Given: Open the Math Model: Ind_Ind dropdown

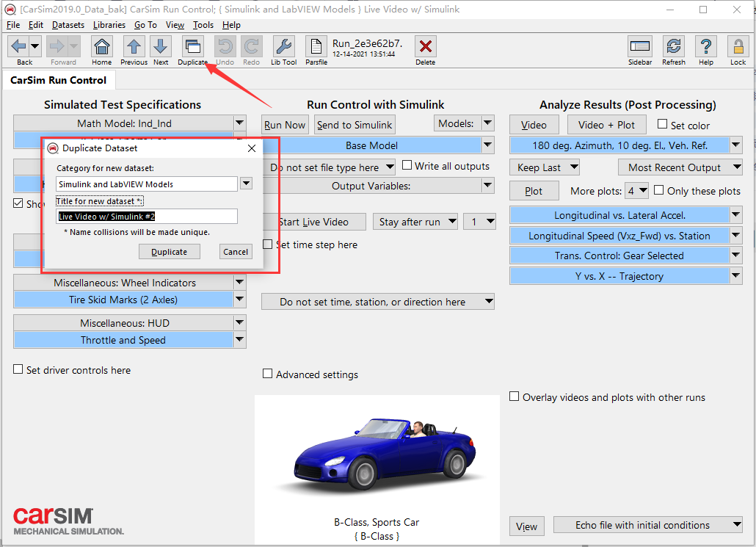Looking at the screenshot, I should coord(239,123).
